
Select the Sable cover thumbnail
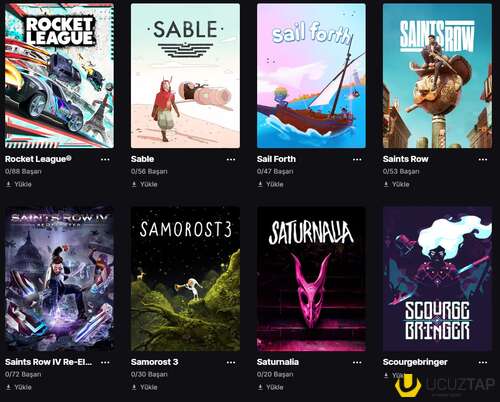click(x=185, y=76)
